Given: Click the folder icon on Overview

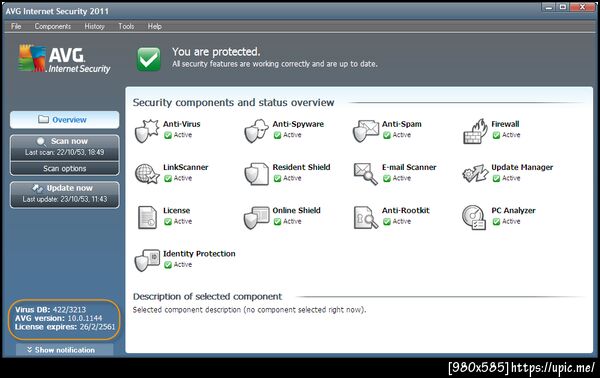Looking at the screenshot, I should 43,119.
